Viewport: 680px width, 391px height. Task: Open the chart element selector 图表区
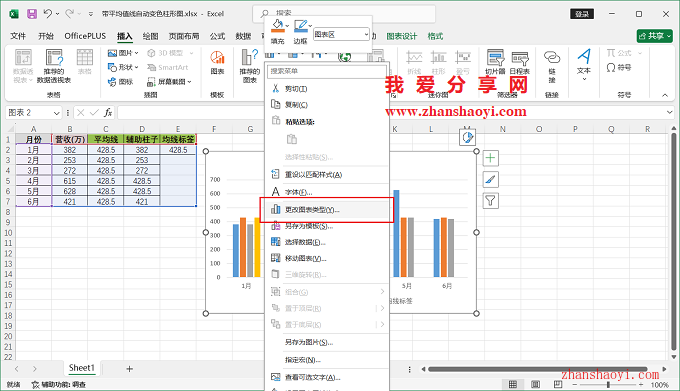click(341, 34)
